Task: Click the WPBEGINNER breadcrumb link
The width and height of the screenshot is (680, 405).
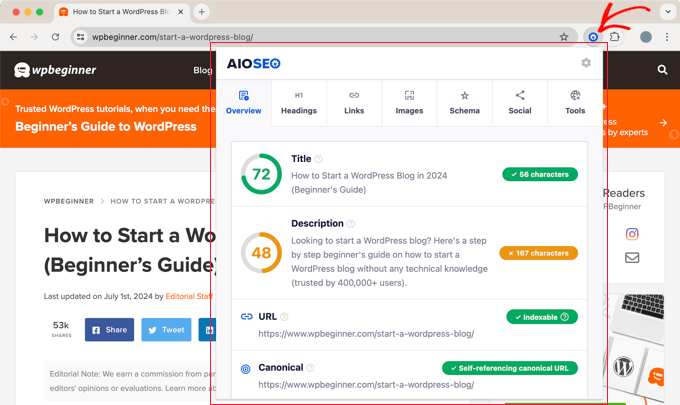Action: click(69, 201)
